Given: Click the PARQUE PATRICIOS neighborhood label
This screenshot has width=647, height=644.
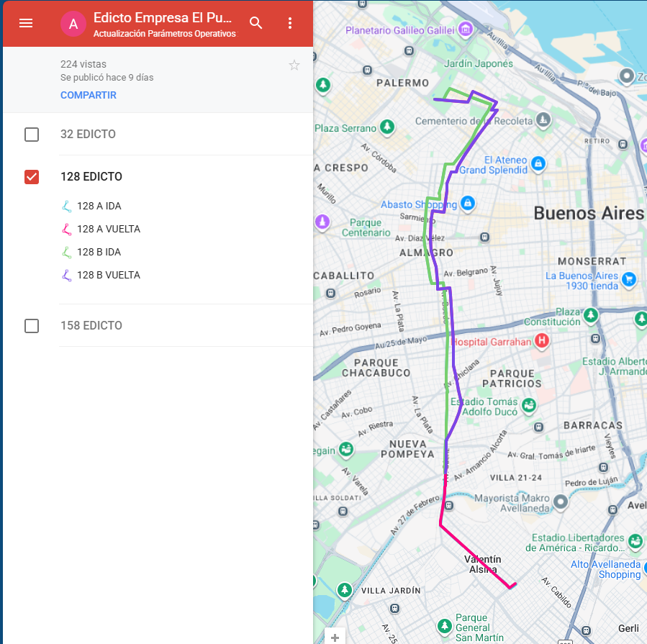Looking at the screenshot, I should pos(512,378).
